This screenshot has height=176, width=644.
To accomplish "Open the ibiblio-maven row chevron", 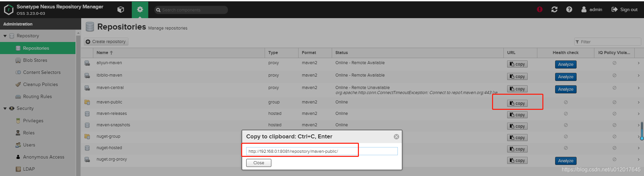I will 639,76.
